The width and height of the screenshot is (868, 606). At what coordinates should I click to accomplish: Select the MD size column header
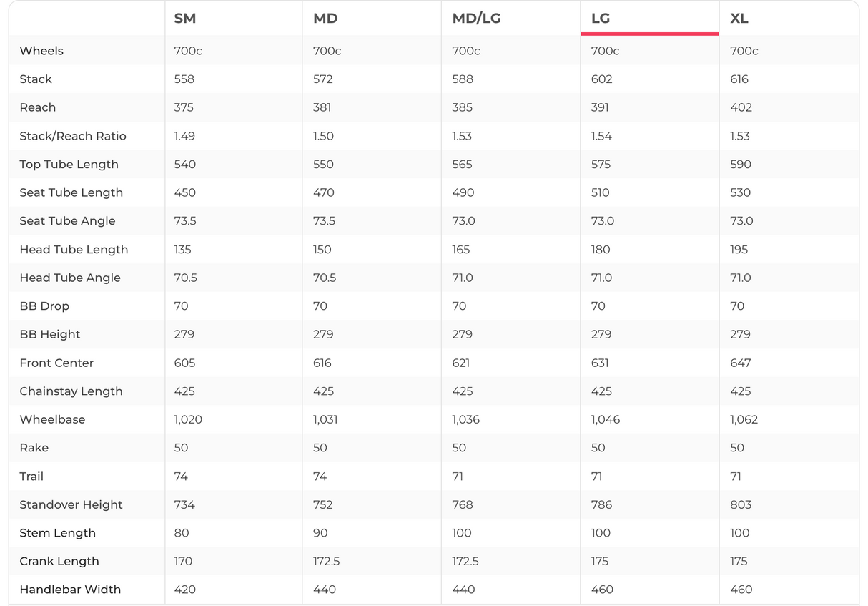point(325,19)
